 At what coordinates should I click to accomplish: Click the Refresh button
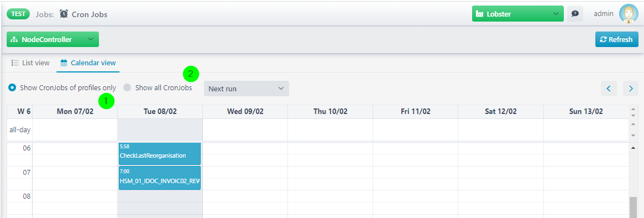click(x=617, y=39)
